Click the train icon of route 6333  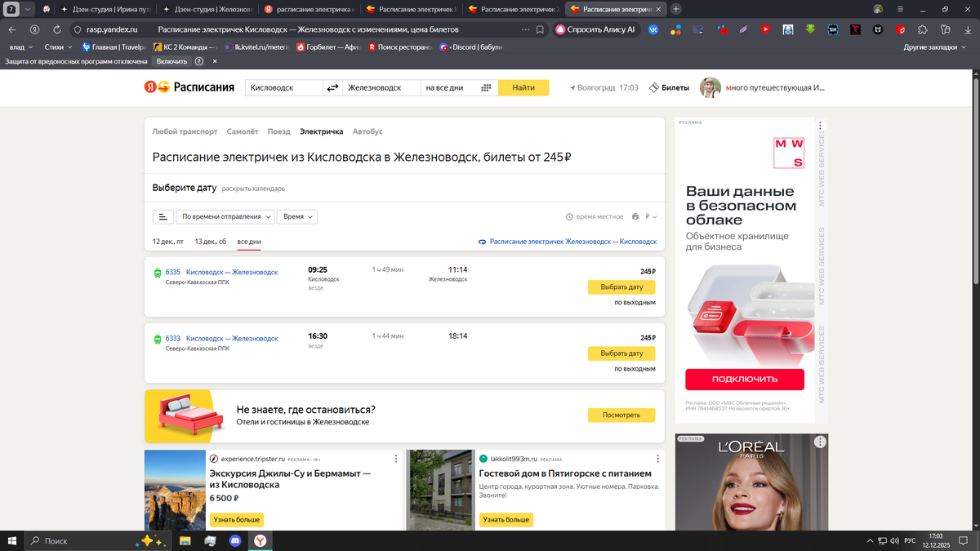pyautogui.click(x=158, y=340)
